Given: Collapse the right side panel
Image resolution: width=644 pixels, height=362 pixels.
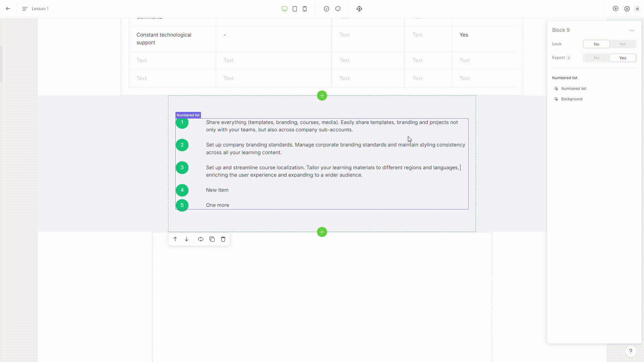Looking at the screenshot, I should (637, 9).
